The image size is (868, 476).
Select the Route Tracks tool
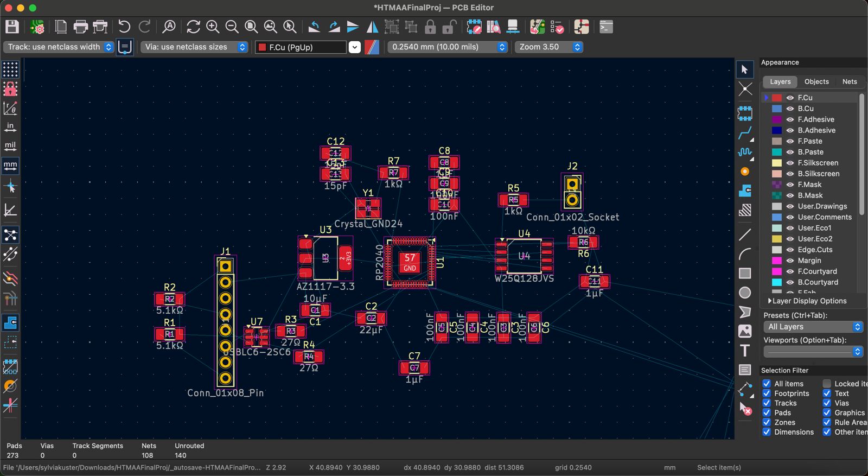click(745, 132)
